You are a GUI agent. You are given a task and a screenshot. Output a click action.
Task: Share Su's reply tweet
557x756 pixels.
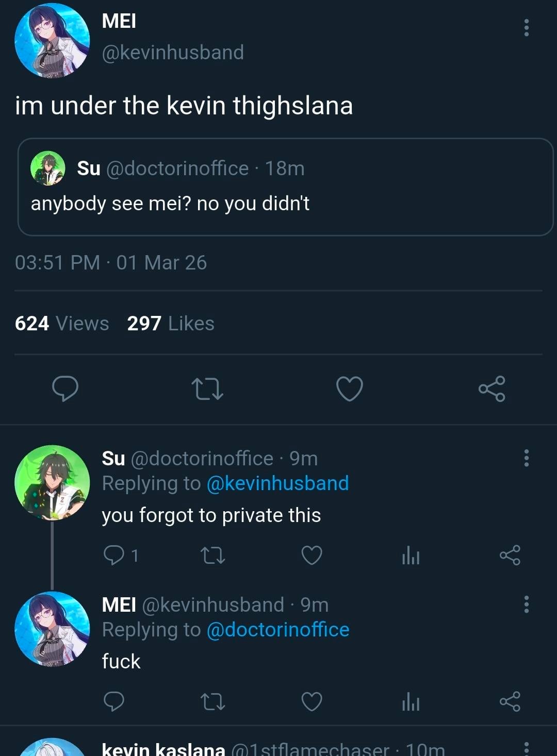tap(510, 556)
